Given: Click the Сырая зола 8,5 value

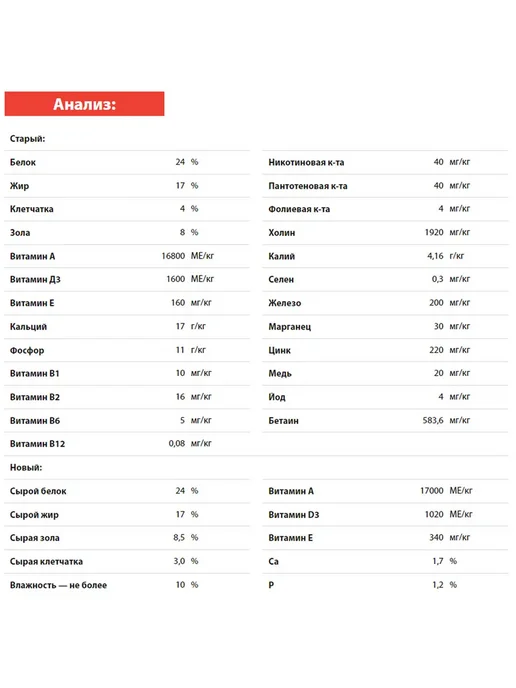Looking at the screenshot, I should coord(179,538).
